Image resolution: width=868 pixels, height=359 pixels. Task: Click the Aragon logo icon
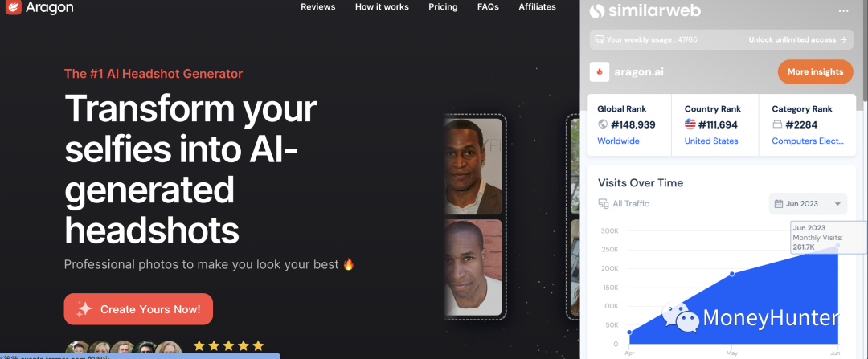tap(13, 7)
